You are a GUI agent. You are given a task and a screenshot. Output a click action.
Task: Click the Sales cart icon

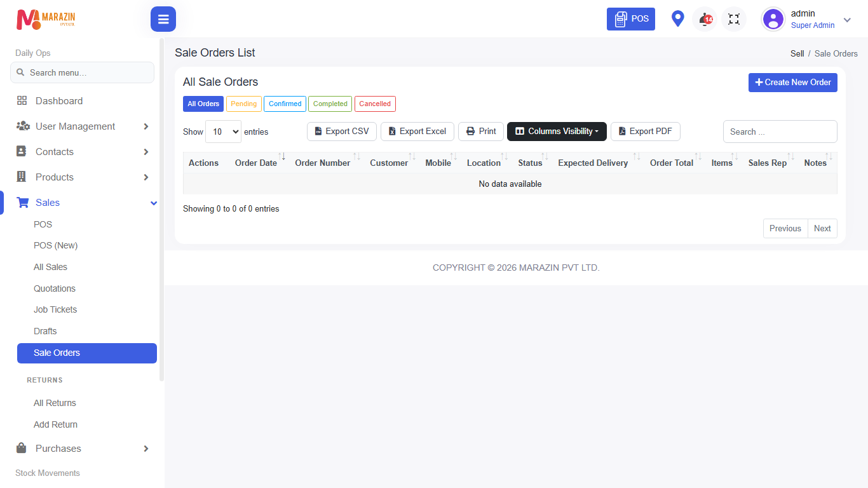click(23, 202)
